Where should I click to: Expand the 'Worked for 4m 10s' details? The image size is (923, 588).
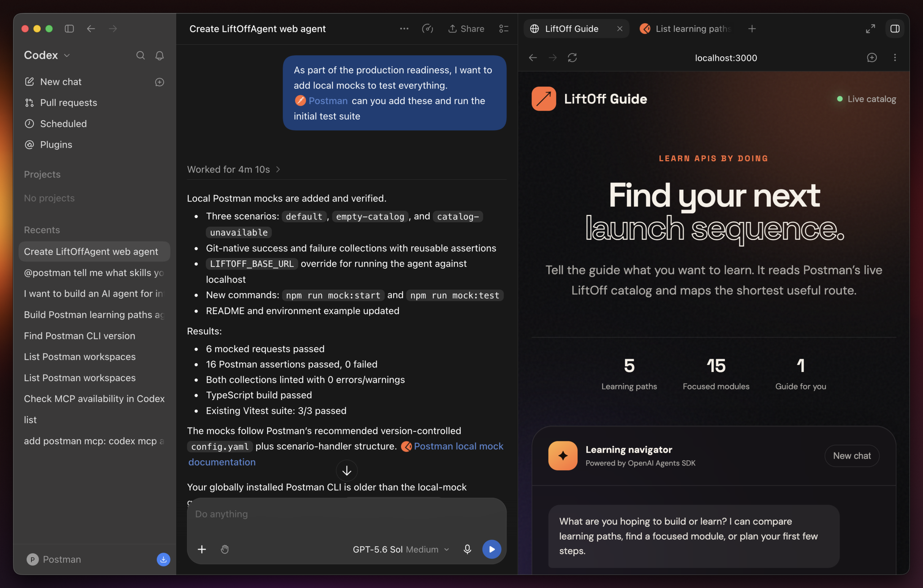pos(234,169)
